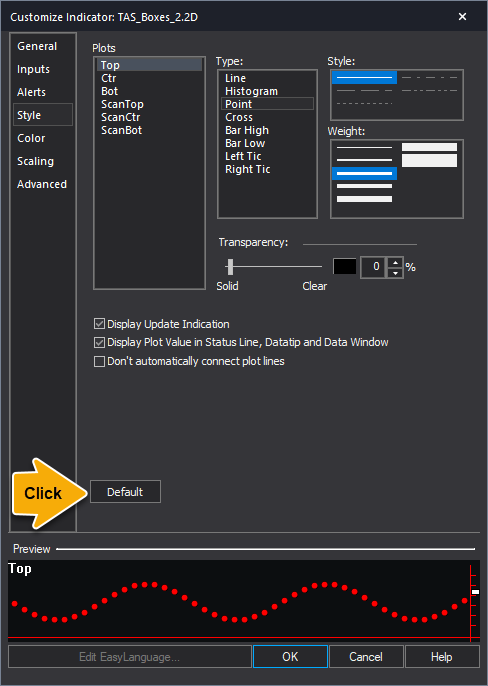This screenshot has width=488, height=686.
Task: Choose the highlighted medium weight line
Action: click(364, 173)
